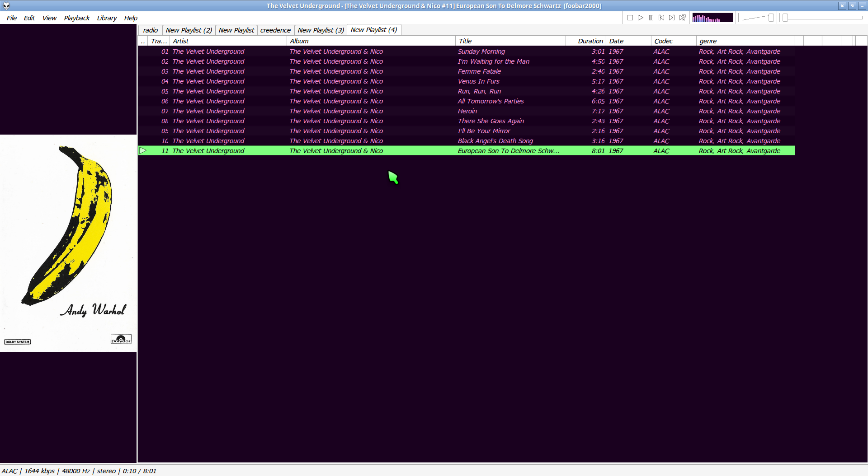Open the File menu
This screenshot has height=476, width=868.
[11, 18]
